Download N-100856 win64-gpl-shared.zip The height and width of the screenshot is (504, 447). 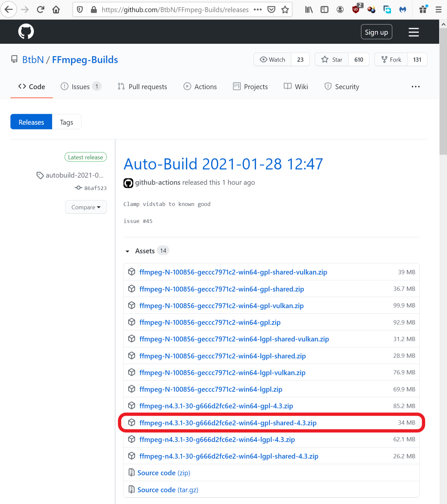pyautogui.click(x=222, y=289)
